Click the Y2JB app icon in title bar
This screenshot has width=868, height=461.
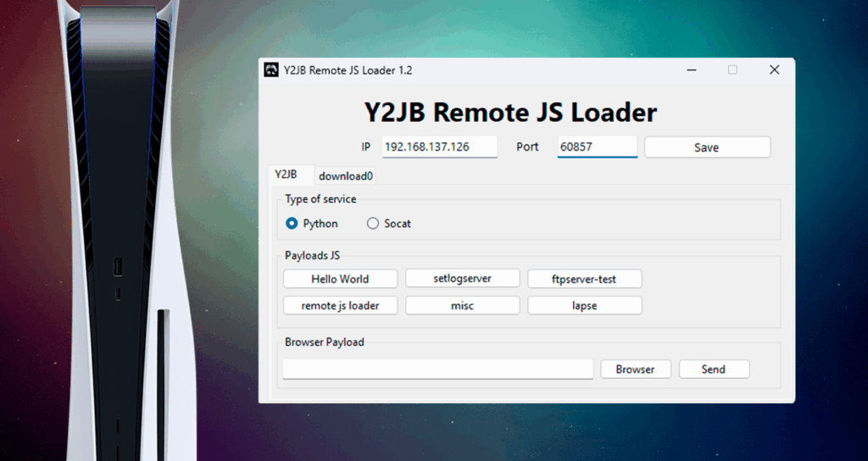pyautogui.click(x=271, y=70)
